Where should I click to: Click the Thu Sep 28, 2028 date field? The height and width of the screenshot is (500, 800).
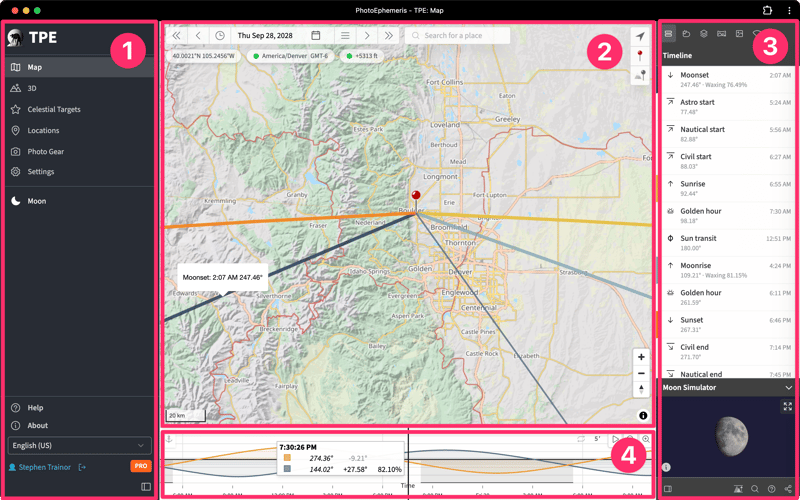pyautogui.click(x=265, y=36)
